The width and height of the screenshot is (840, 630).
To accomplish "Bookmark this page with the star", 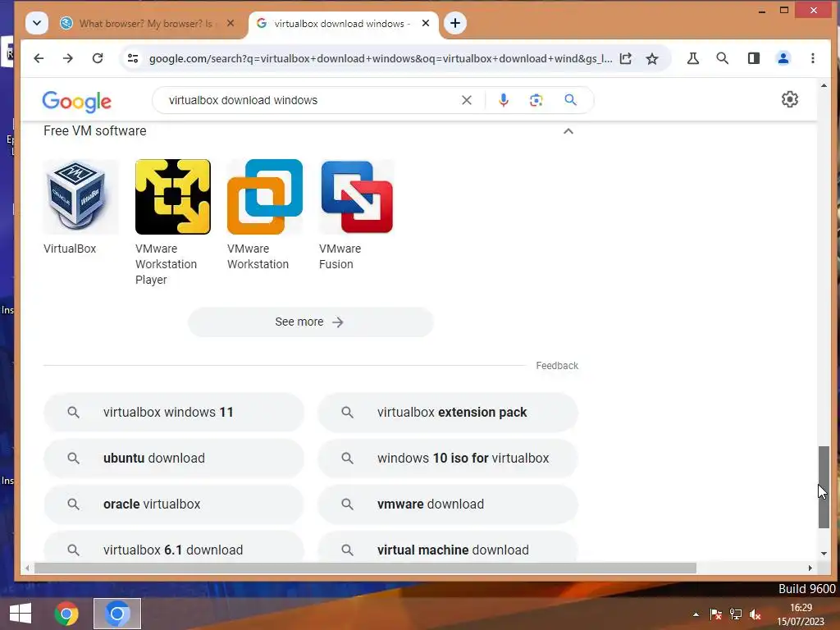I will [652, 58].
